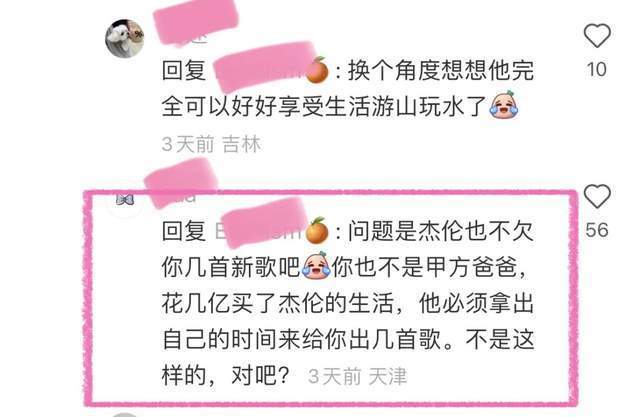The image size is (640, 417).
Task: Tap the timestamp 3天前 天津
Action: (358, 376)
